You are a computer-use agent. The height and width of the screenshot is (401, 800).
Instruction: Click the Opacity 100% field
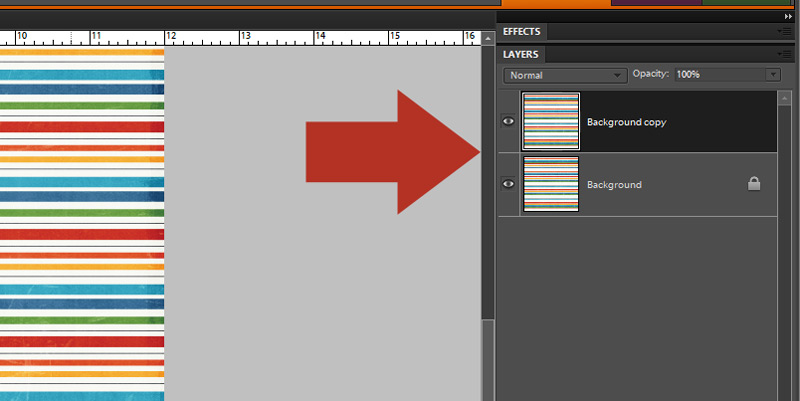(x=720, y=75)
